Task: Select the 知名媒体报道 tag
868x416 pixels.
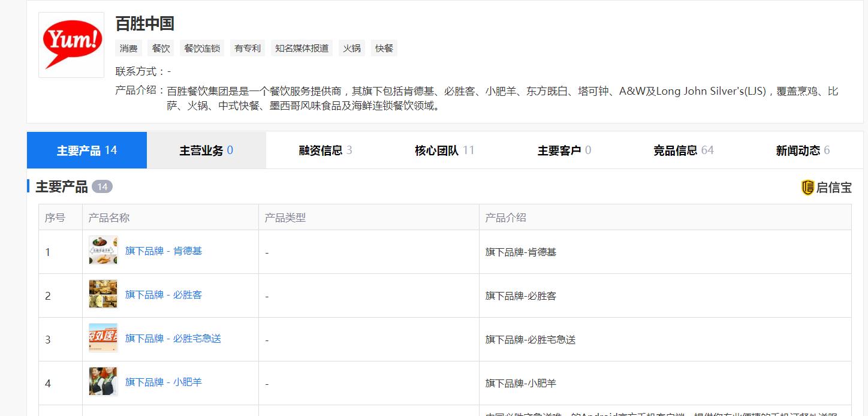Action: [x=302, y=49]
